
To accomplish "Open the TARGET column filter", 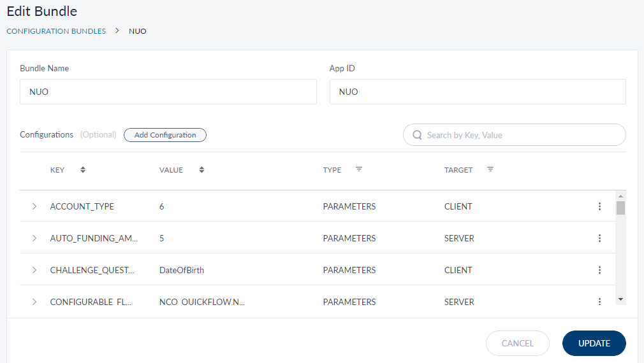I will click(x=490, y=169).
